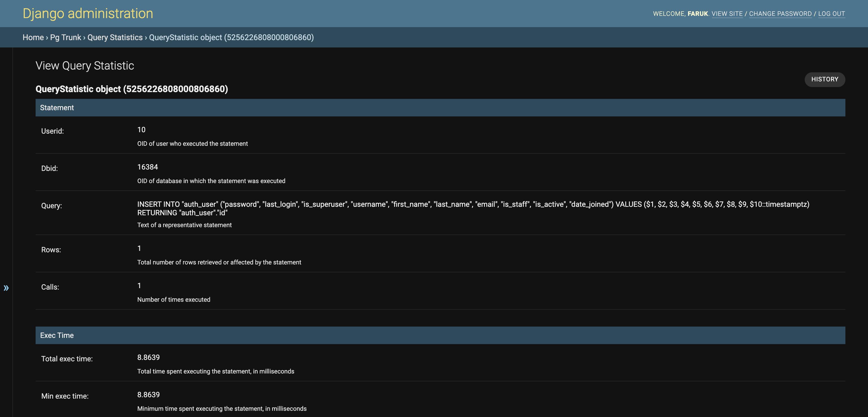Go to Home via breadcrumb

click(33, 37)
